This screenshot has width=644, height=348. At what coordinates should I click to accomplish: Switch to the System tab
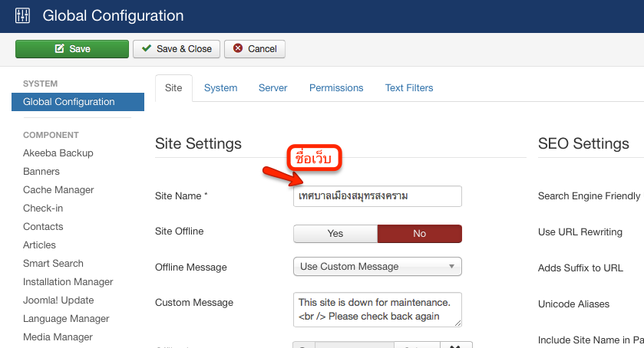220,88
